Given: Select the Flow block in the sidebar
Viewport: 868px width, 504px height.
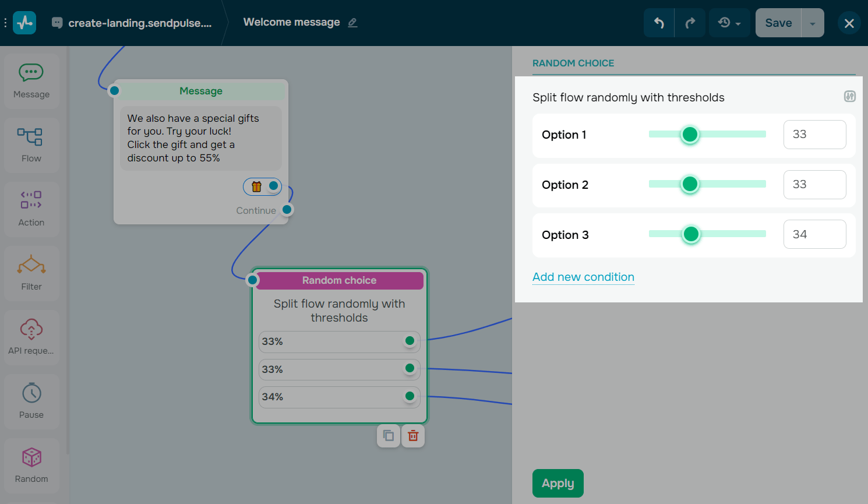Looking at the screenshot, I should pyautogui.click(x=31, y=144).
